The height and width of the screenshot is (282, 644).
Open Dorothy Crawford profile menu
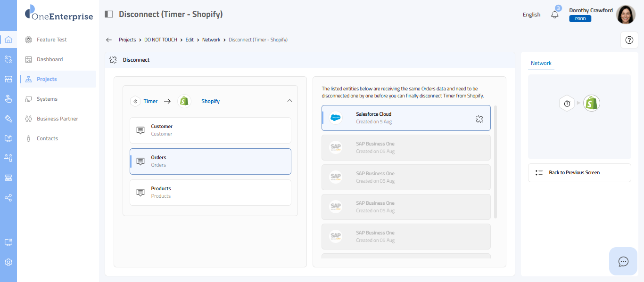626,15
